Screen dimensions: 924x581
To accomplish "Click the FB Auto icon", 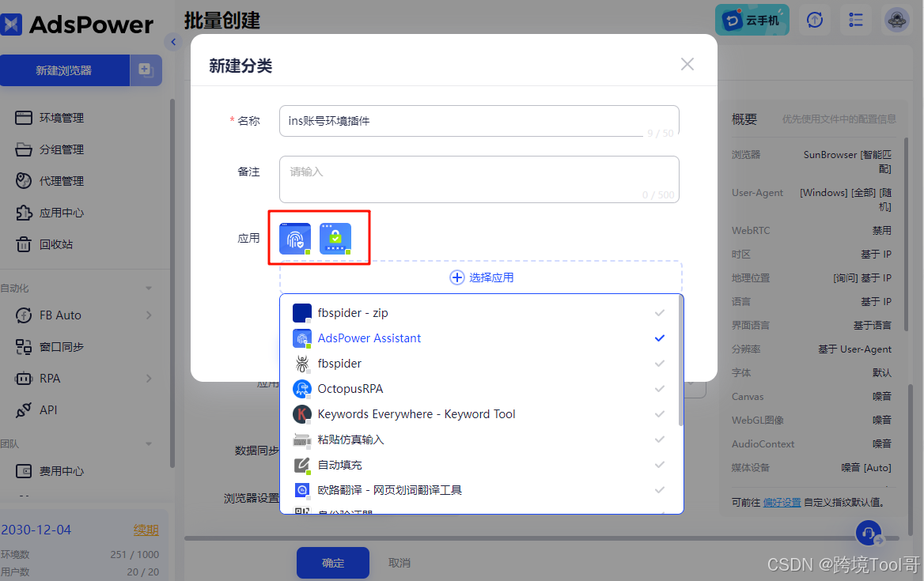I will (24, 315).
